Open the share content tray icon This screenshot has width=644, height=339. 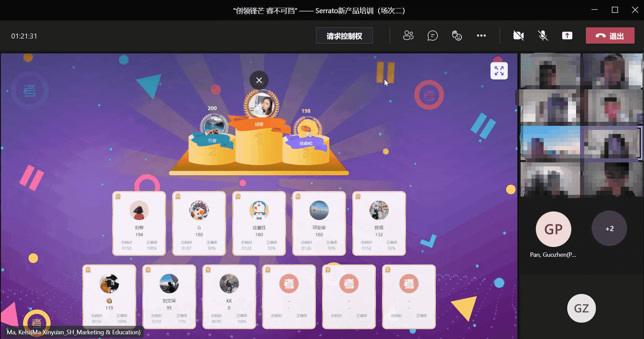(567, 36)
